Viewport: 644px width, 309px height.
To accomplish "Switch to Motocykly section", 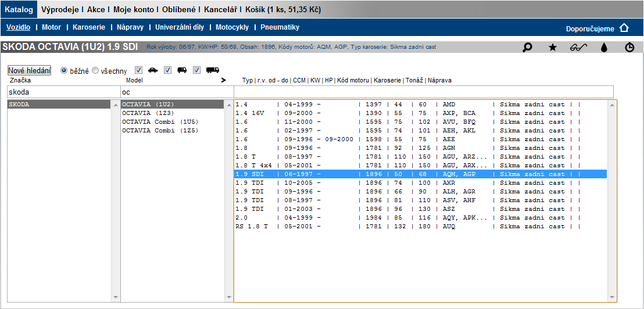I will tap(232, 27).
